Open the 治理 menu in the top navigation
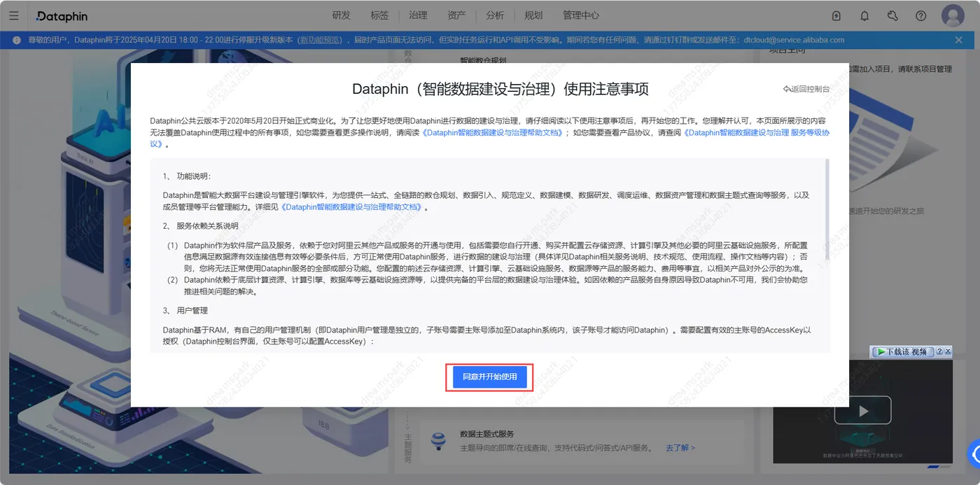This screenshot has height=485, width=980. [418, 15]
